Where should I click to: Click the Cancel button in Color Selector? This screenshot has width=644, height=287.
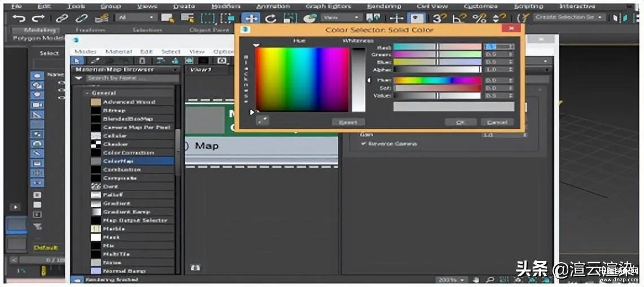(497, 122)
